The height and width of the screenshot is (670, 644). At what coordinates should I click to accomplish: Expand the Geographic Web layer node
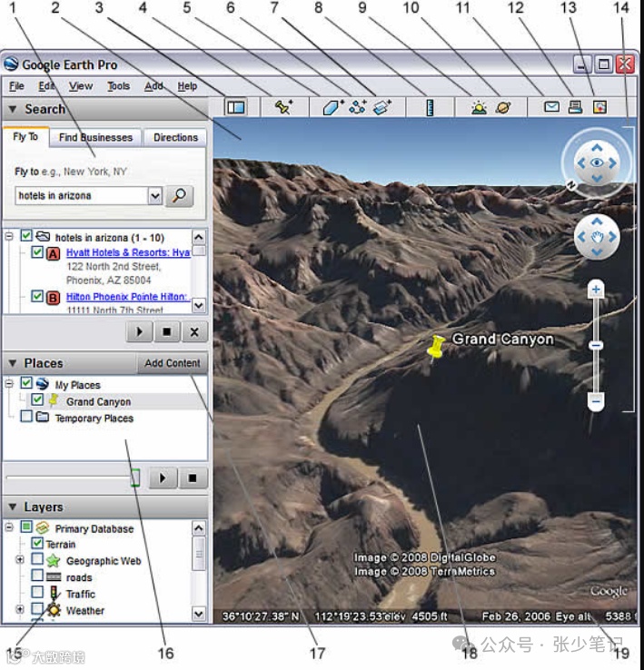click(20, 560)
